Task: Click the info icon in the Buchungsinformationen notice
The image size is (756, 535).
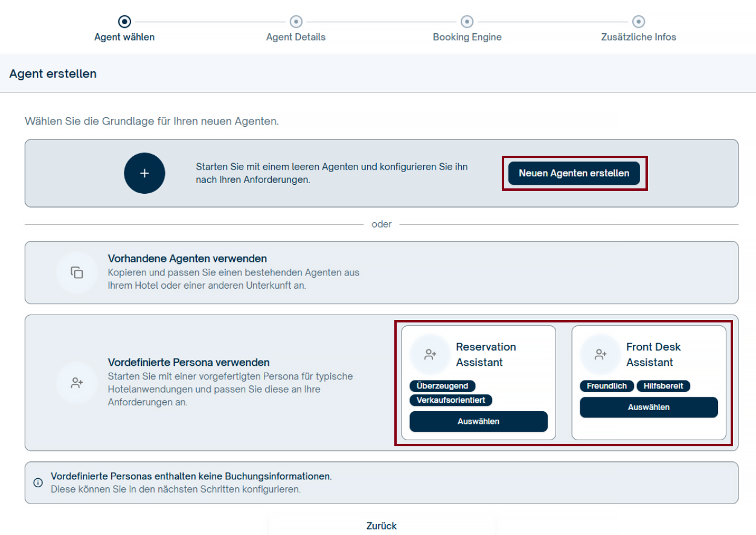Action: [38, 482]
